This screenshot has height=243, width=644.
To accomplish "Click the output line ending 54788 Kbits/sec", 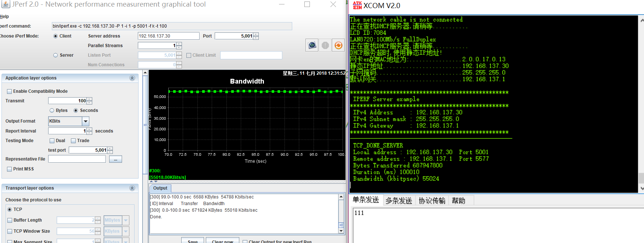I will [202, 197].
